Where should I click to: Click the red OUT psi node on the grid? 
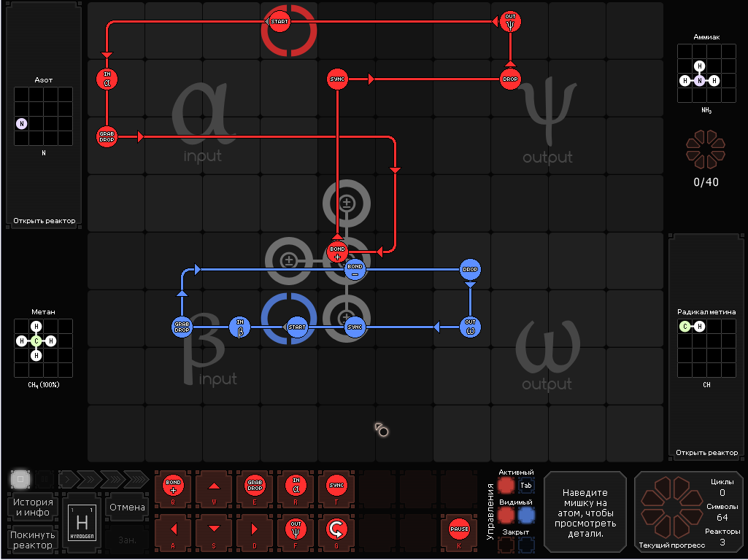(x=510, y=21)
